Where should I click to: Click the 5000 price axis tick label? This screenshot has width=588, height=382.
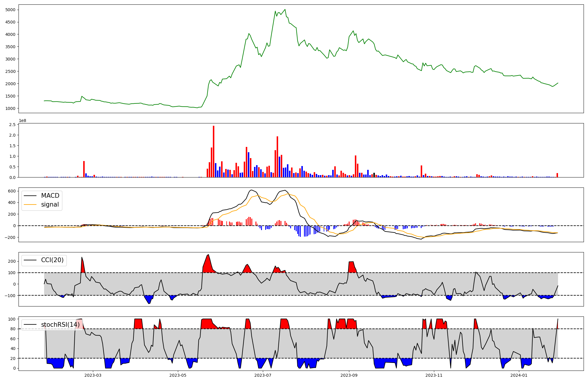point(10,10)
